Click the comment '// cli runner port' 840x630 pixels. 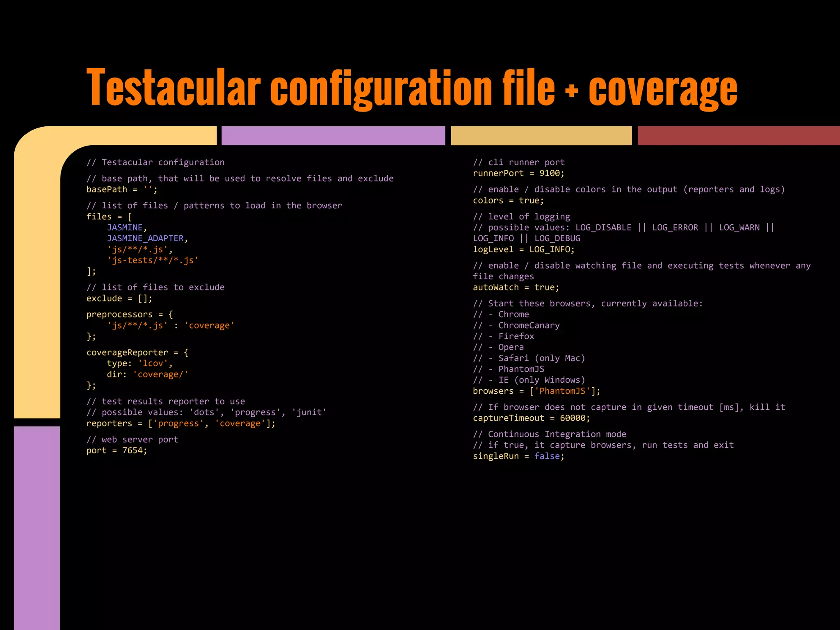point(519,162)
